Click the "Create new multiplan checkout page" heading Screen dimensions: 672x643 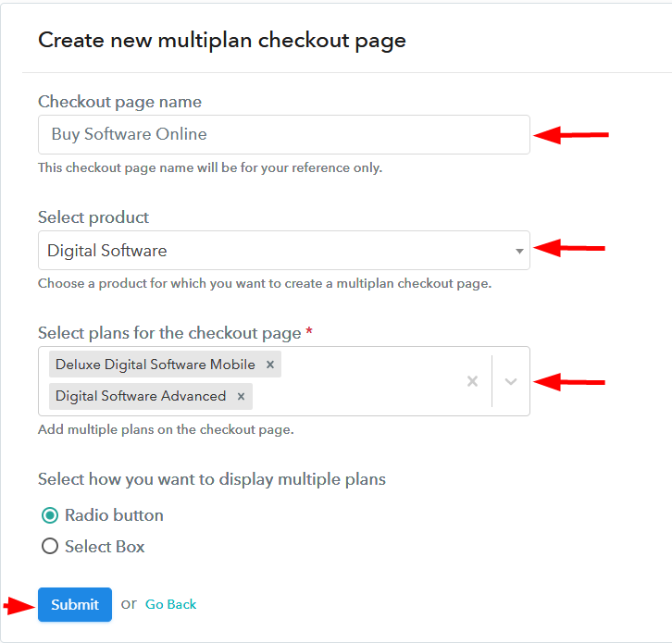pos(222,40)
